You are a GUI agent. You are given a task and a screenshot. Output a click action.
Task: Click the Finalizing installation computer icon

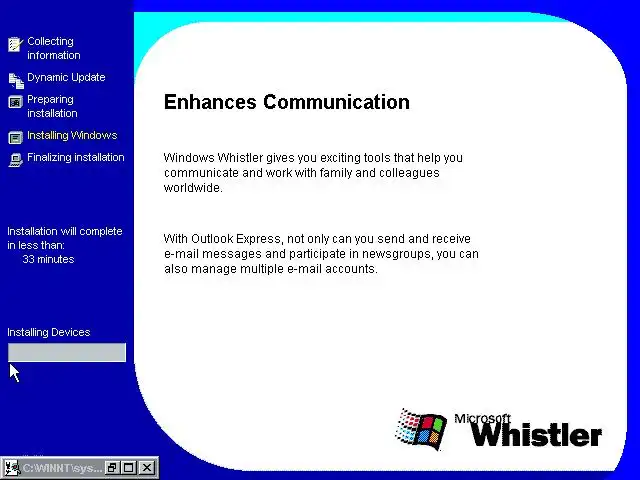point(16,160)
